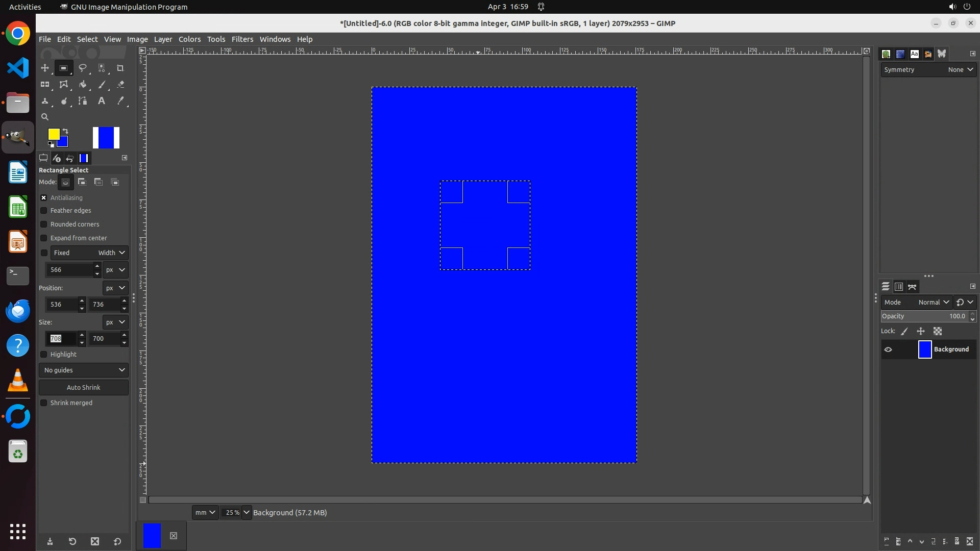The height and width of the screenshot is (551, 980).
Task: Select the Move tool
Action: coord(45,68)
